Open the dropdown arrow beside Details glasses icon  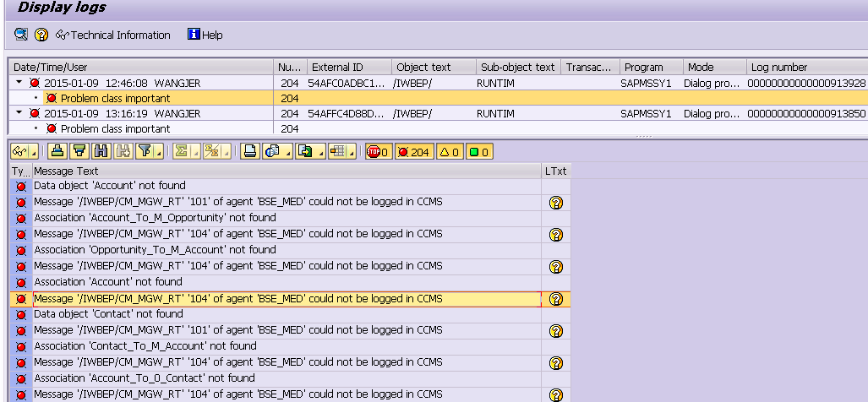(34, 151)
